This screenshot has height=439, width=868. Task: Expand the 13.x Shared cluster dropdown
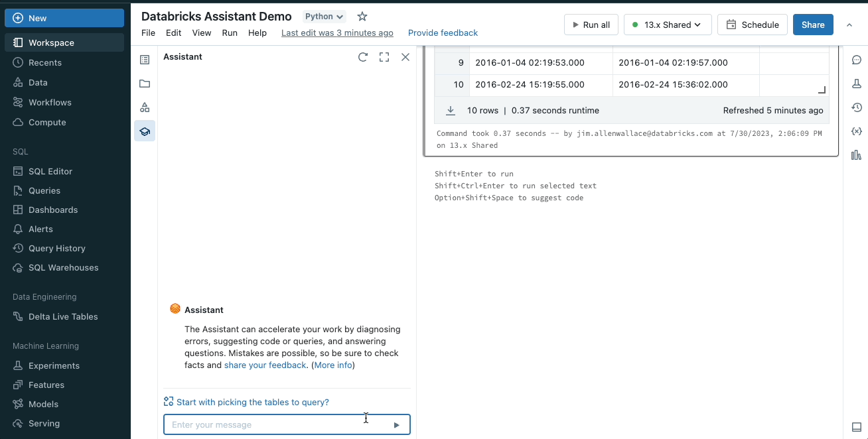tap(668, 25)
